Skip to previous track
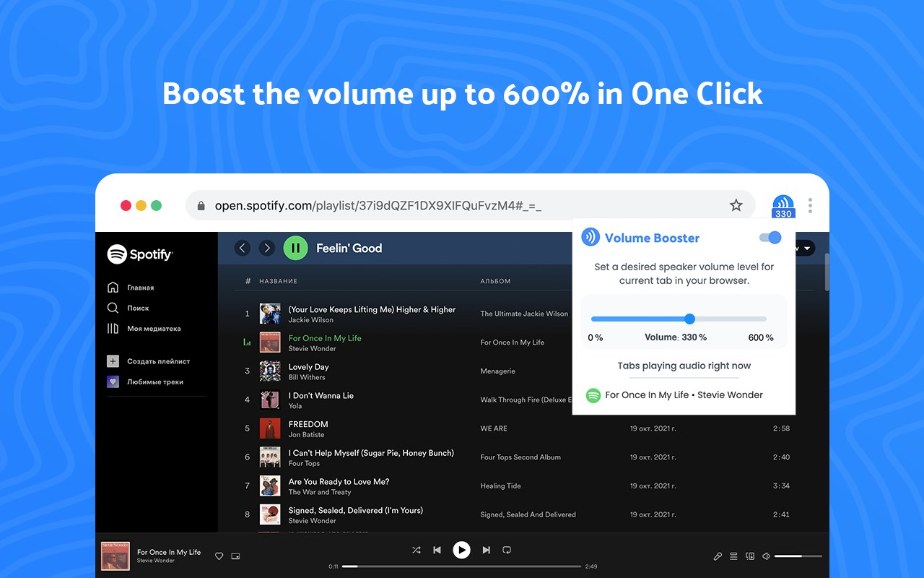Viewport: 924px width, 578px height. 437,550
